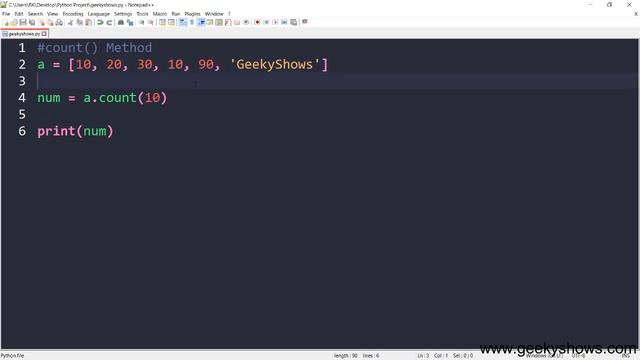
Task: Toggle synchronized vertical scrolling icon
Action: 162,22
